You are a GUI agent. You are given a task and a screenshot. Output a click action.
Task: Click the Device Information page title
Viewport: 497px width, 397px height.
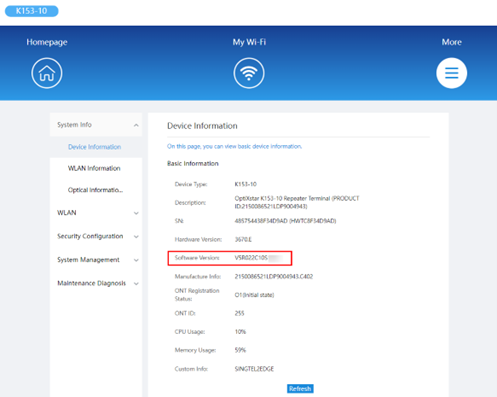pos(202,126)
